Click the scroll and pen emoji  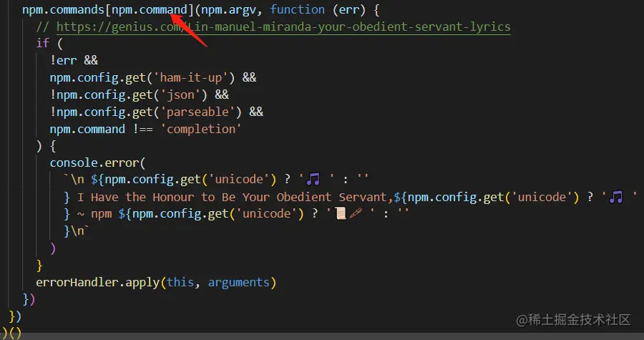coord(348,213)
